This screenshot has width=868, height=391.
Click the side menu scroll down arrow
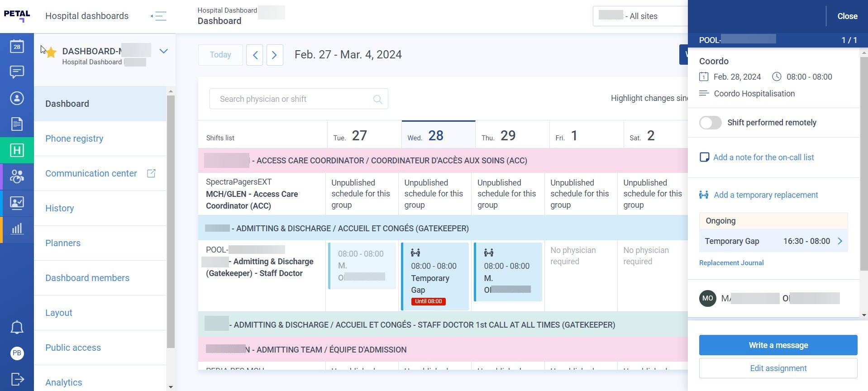click(x=171, y=387)
